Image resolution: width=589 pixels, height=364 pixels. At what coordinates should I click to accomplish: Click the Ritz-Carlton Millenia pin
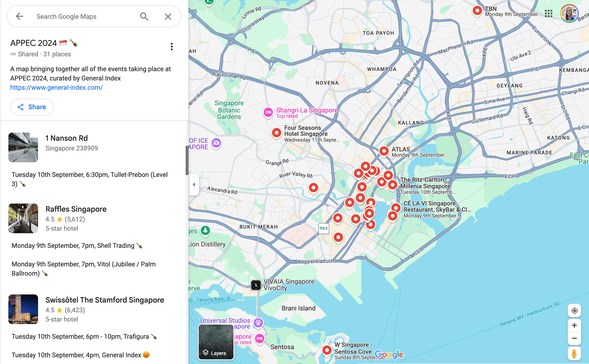click(x=392, y=185)
